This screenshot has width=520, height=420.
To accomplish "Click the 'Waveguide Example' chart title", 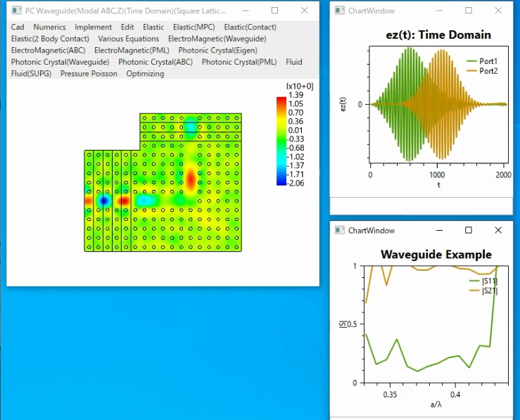I will coord(436,255).
